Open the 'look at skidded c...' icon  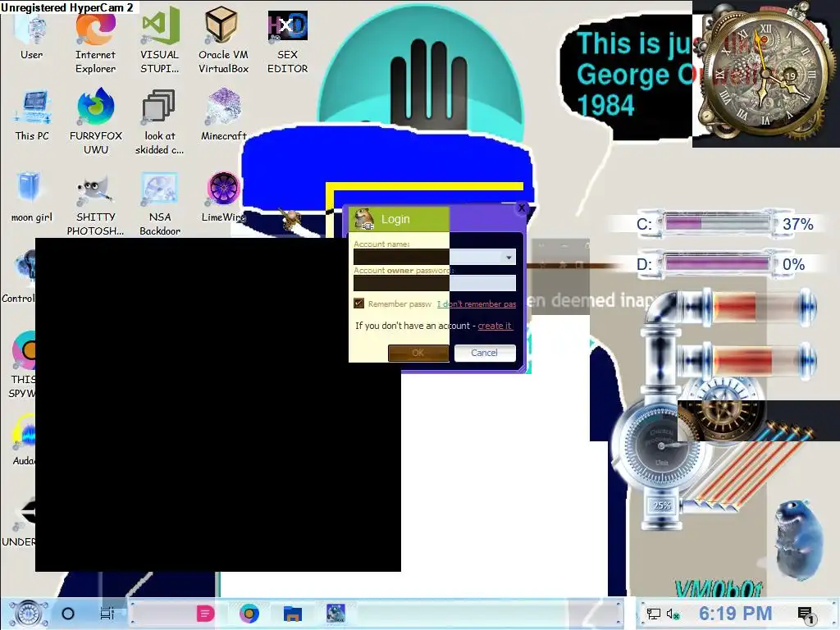[159, 122]
